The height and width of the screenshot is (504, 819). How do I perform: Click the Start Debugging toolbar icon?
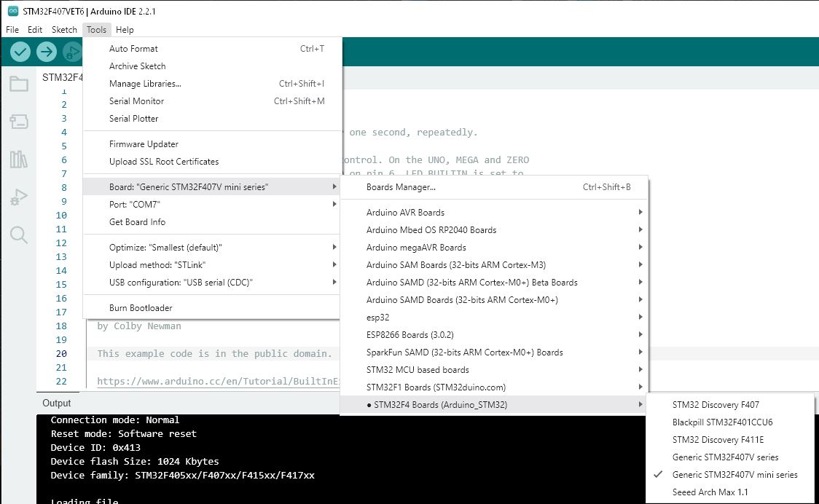tap(72, 52)
